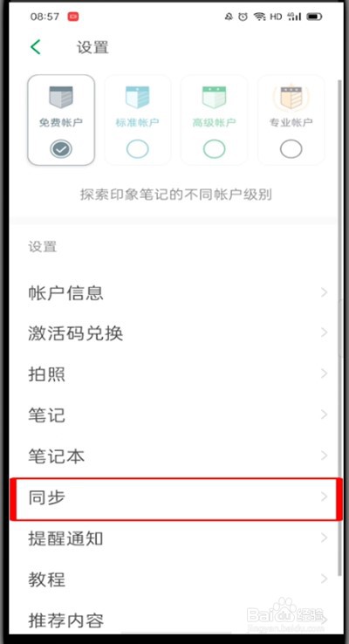The height and width of the screenshot is (644, 349).
Task: Select the grey 免费帐户 pocket icon
Action: [61, 98]
